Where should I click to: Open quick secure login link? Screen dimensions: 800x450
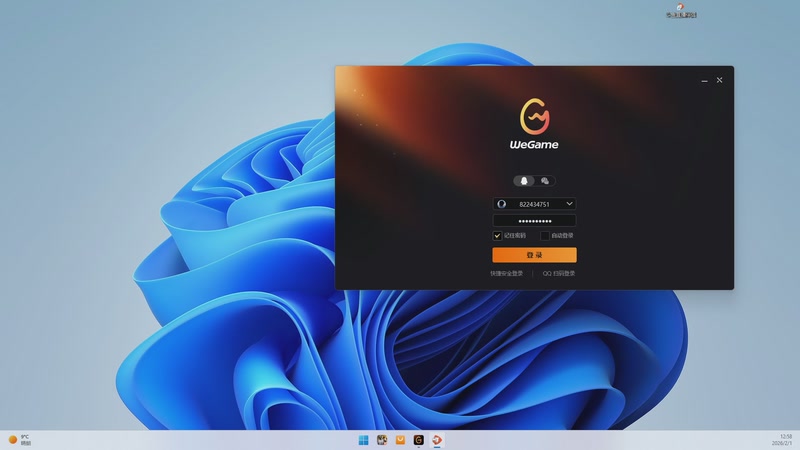tap(507, 273)
